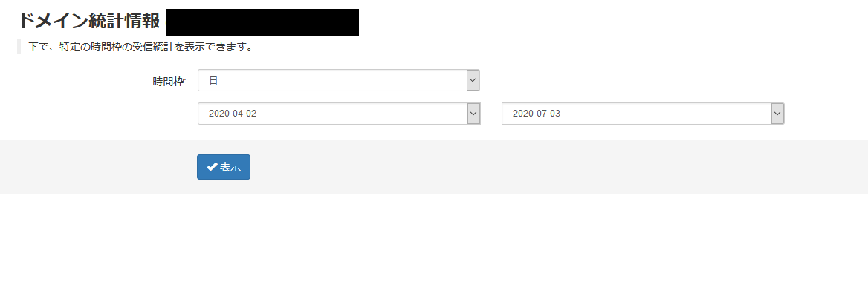Viewport: 868px width, 308px height.
Task: Click the gray quote bar beside description
Action: click(x=19, y=47)
